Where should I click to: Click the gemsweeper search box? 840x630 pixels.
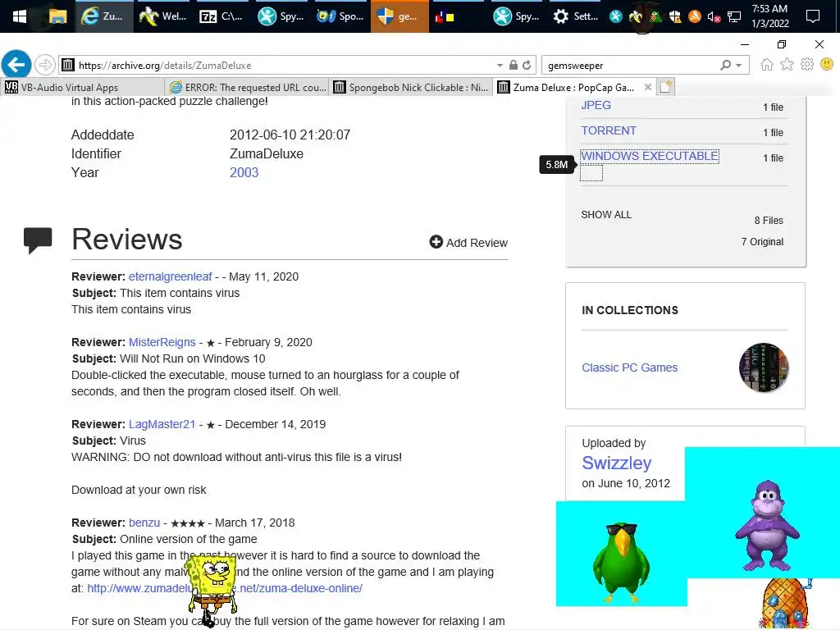629,66
